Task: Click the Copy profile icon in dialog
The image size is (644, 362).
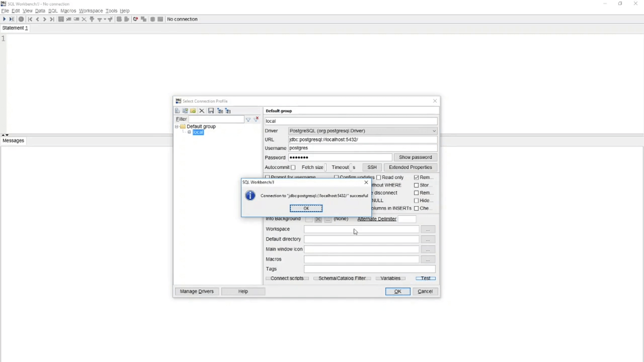Action: click(185, 111)
